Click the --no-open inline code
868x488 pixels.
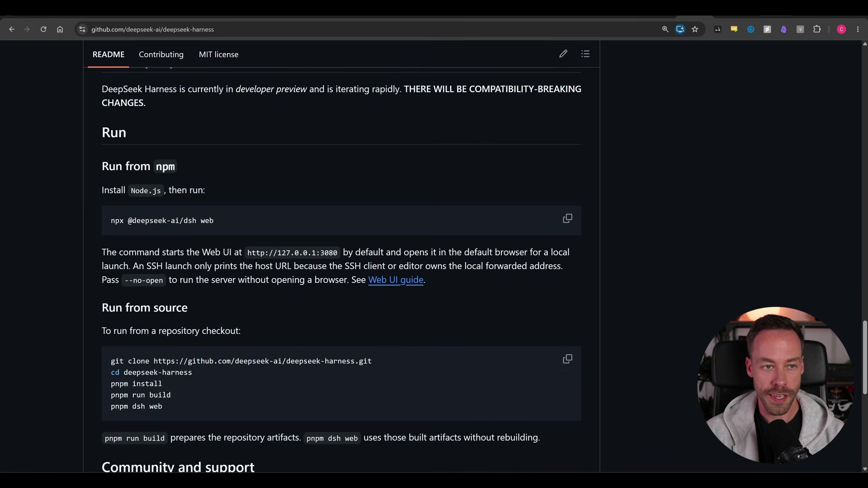coord(144,280)
